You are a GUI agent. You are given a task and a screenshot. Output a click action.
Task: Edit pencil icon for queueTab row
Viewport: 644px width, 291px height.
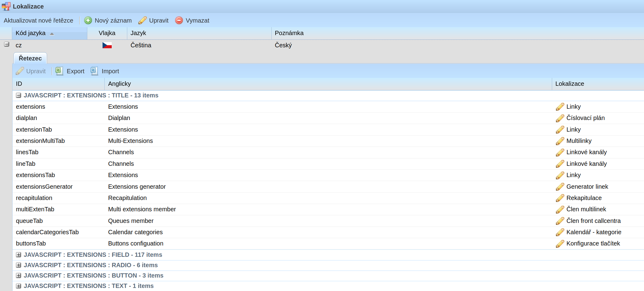pyautogui.click(x=560, y=221)
